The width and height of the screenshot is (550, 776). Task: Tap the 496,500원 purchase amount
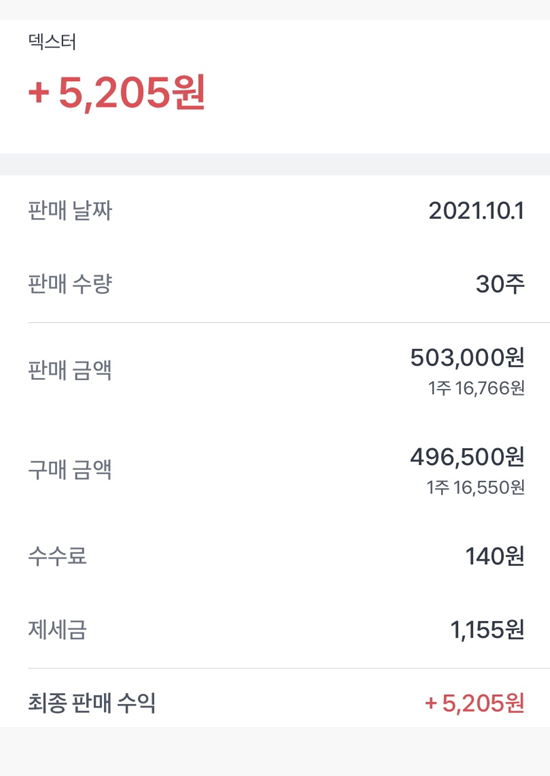[467, 457]
